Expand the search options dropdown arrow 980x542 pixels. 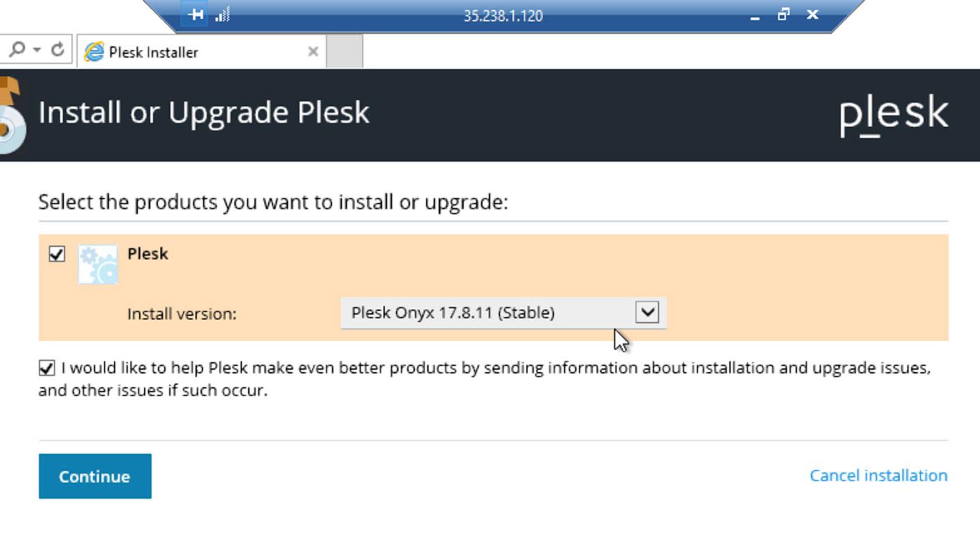pyautogui.click(x=37, y=50)
